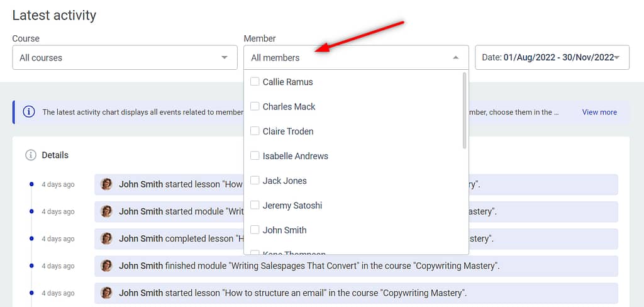Click '4 days ago' beside 'completed lesson' entry

point(58,239)
